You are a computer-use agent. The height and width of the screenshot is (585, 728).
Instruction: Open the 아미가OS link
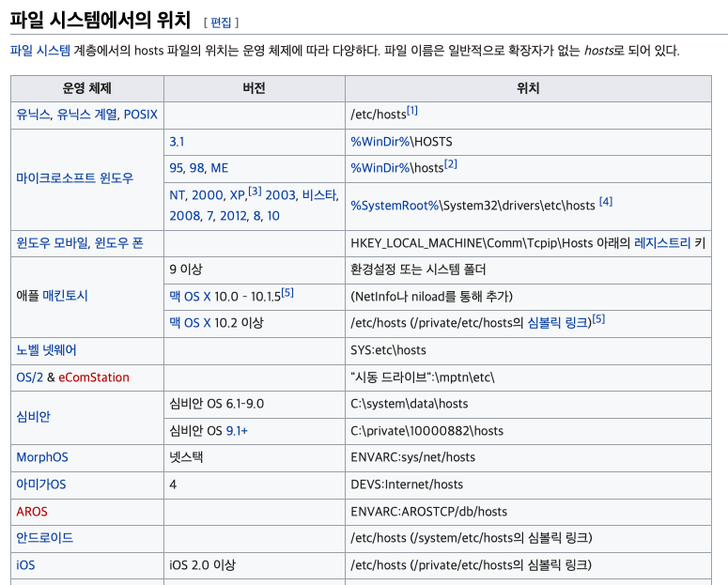[x=41, y=485]
